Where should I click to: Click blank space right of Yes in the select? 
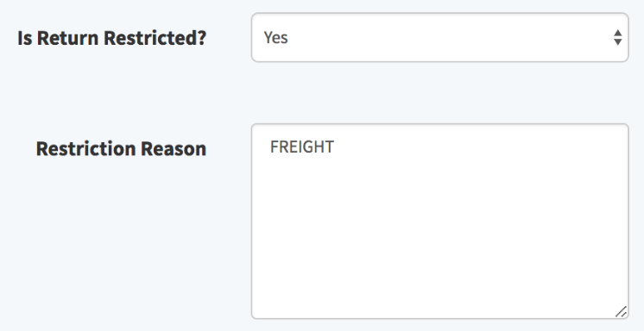coord(448,37)
